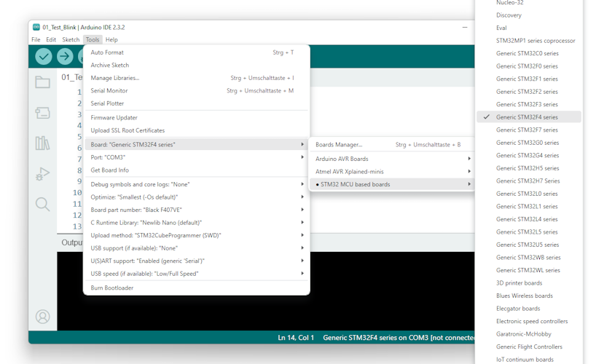
Task: Click the user account profile icon
Action: 42,317
